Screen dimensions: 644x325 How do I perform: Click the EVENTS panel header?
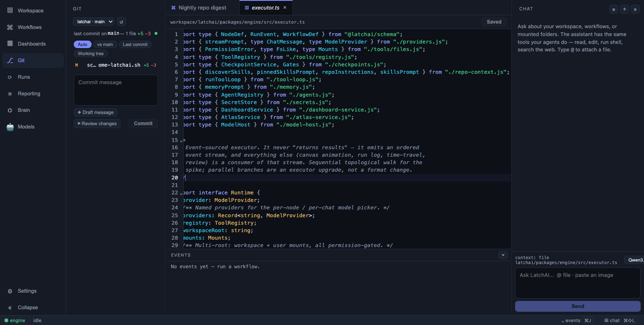click(181, 255)
